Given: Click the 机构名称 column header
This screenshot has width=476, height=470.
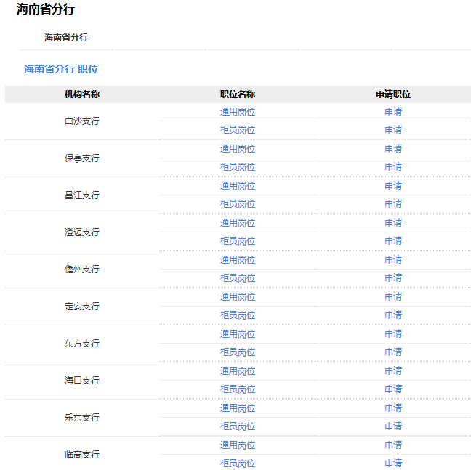Looking at the screenshot, I should pos(82,94).
